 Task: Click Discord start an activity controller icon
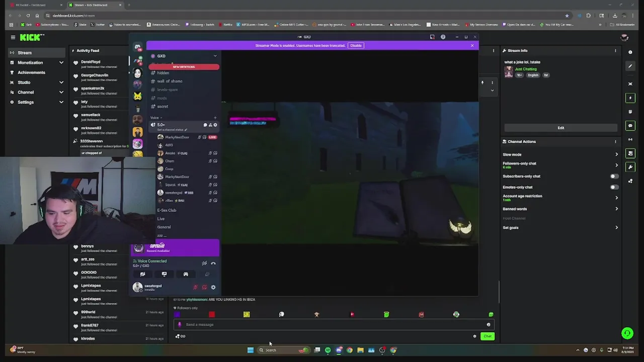pyautogui.click(x=186, y=275)
